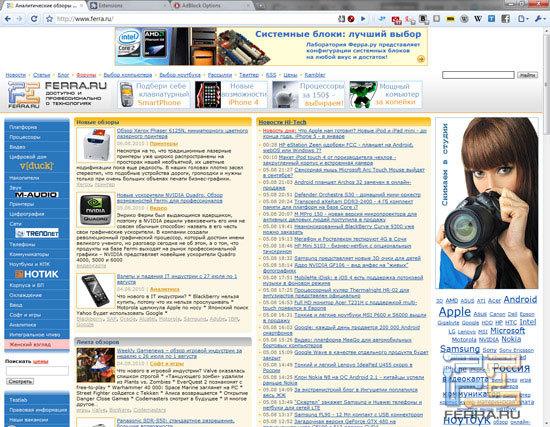
Task: Open the Xerox Phaser printer thumbnail
Action: (x=95, y=145)
